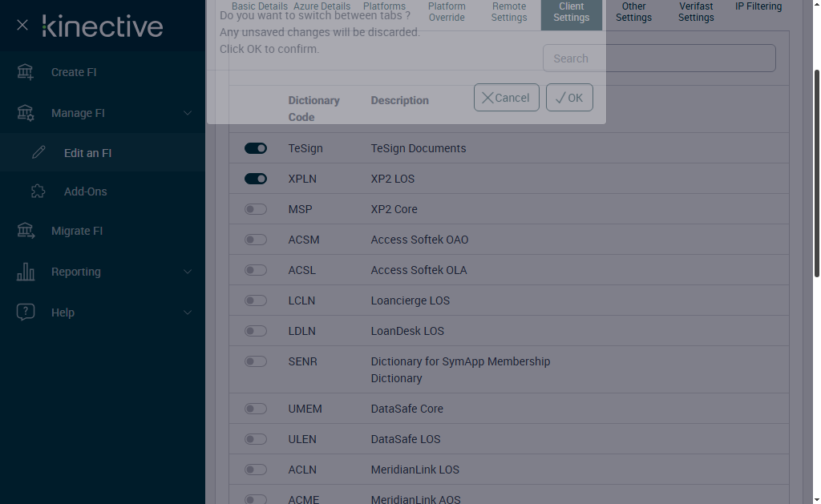The image size is (821, 504).
Task: Open the Other Settings tab
Action: click(x=633, y=11)
